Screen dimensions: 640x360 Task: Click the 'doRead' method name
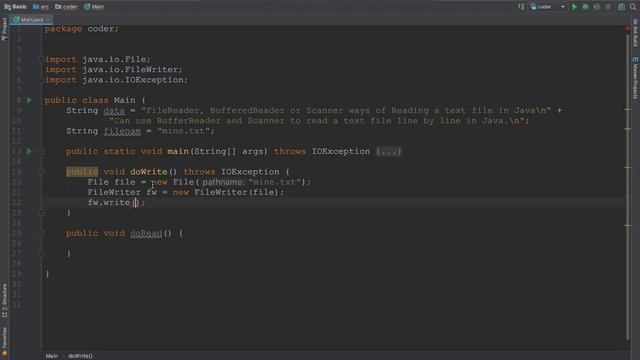click(x=146, y=233)
